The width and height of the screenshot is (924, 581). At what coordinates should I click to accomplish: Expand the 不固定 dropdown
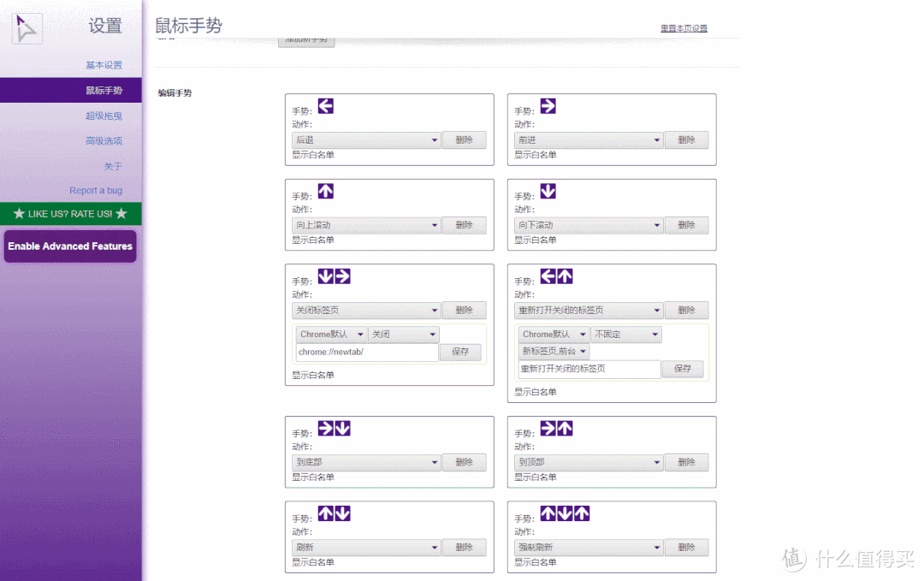pos(625,335)
